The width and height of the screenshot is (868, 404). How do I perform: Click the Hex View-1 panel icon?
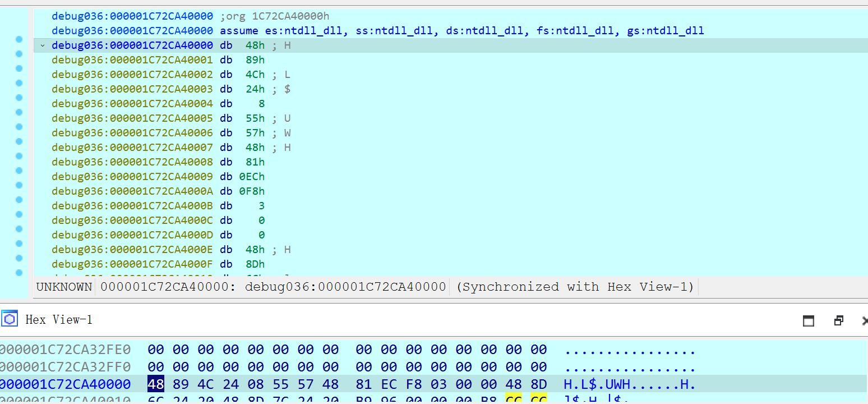click(10, 320)
